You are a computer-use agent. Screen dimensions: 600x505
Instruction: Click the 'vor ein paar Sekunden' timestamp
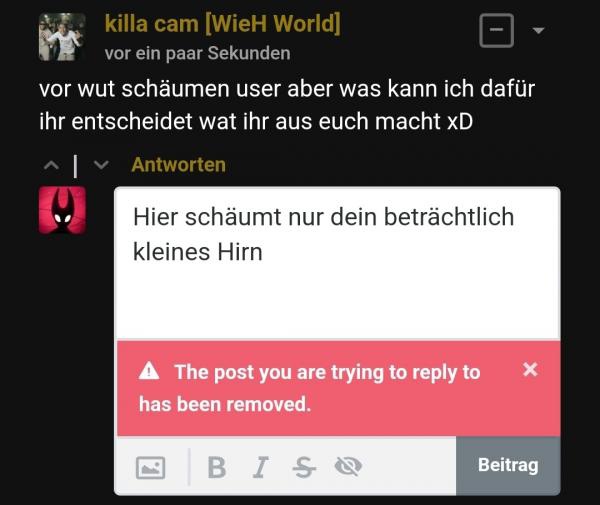[197, 53]
